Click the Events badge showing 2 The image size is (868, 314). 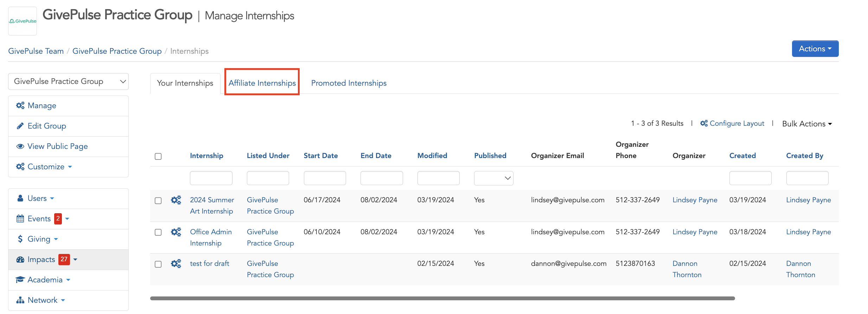[58, 218]
